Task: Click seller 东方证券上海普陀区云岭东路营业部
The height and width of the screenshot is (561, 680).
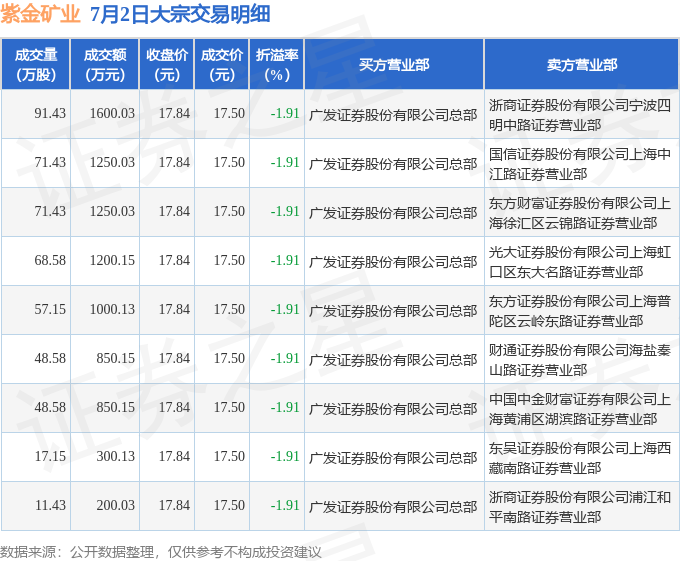Action: click(580, 311)
